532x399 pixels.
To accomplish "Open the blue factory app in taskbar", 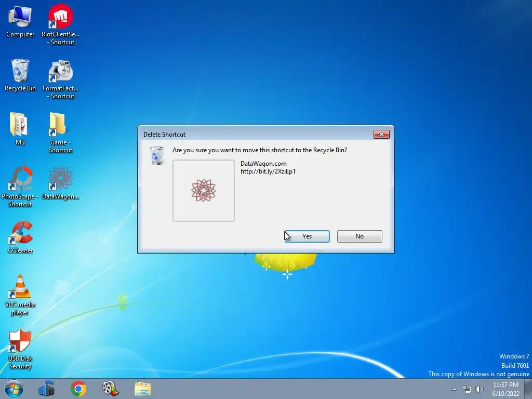I will coord(46,389).
